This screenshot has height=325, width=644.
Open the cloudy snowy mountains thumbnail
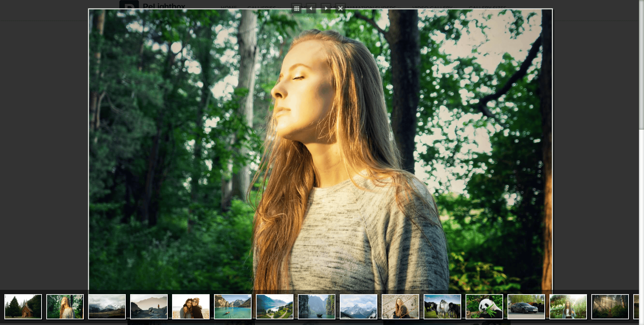click(x=107, y=307)
